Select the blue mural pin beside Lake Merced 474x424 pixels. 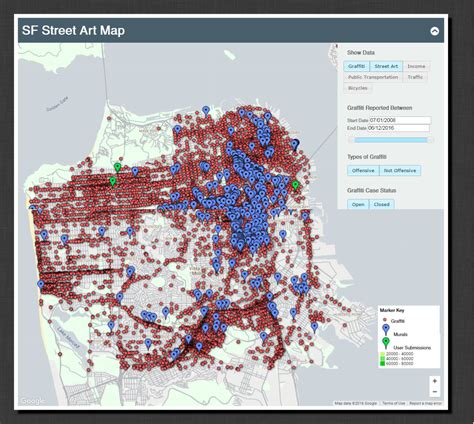(x=111, y=326)
